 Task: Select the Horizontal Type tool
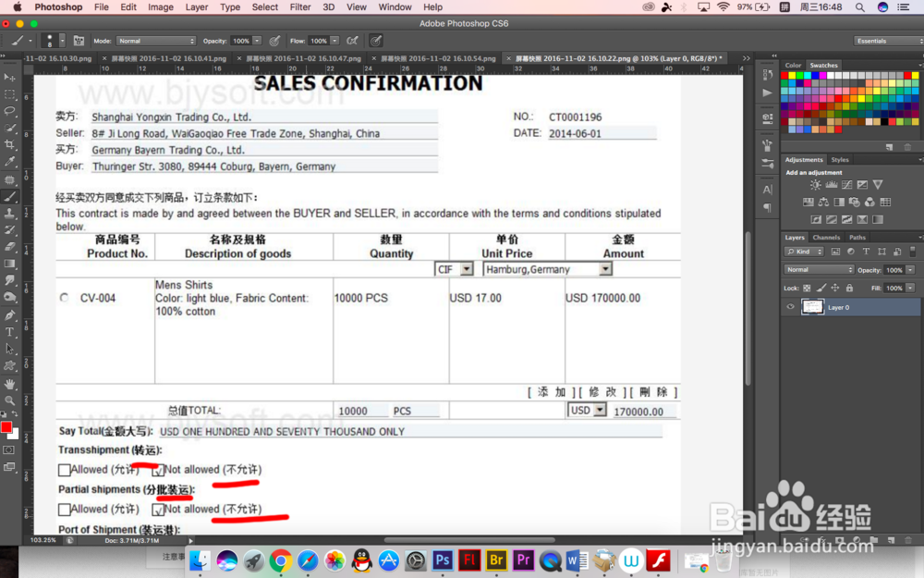[9, 332]
